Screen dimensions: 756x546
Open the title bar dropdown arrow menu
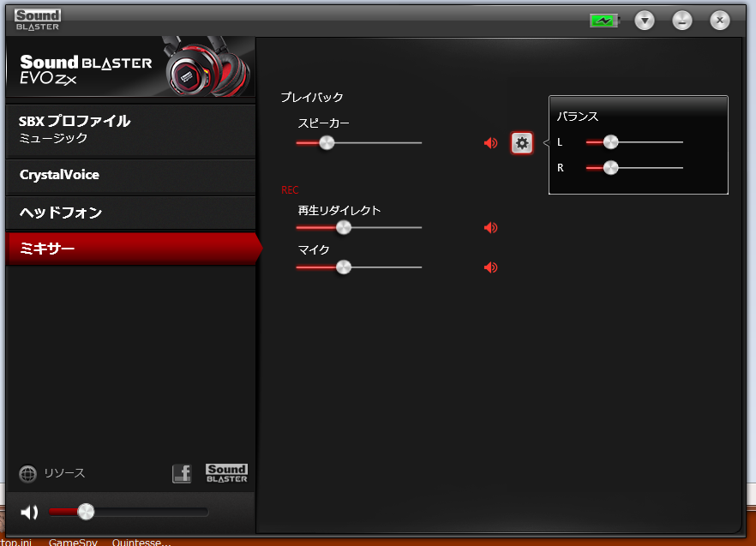point(645,21)
